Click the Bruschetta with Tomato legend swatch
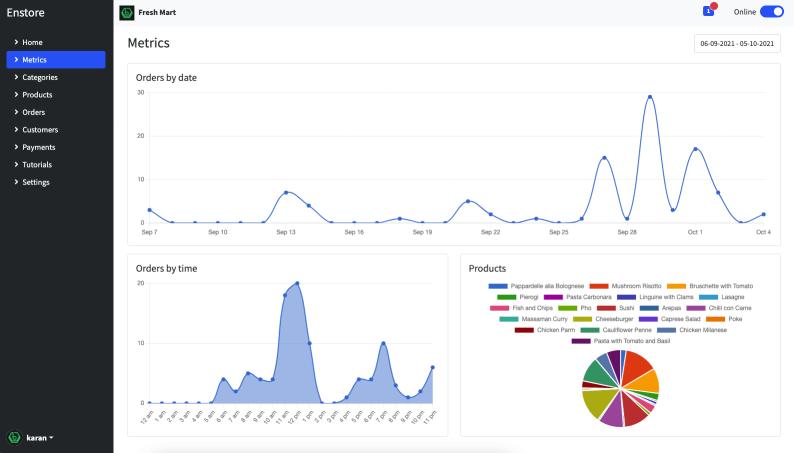The height and width of the screenshot is (453, 794). [676, 286]
